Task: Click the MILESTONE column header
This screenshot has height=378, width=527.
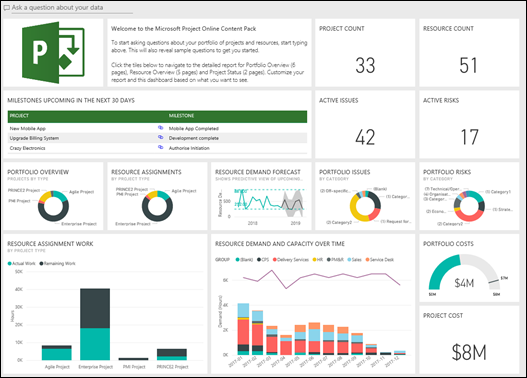Action: pos(181,116)
